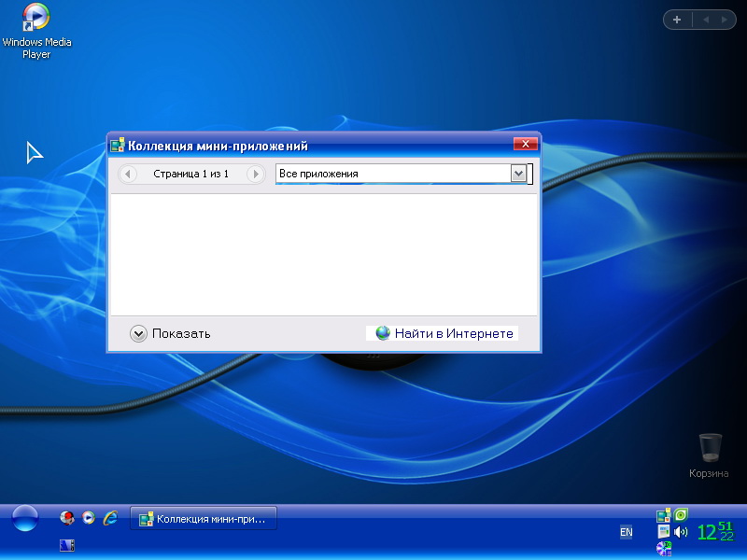Click the green eye tray icon

click(682, 514)
